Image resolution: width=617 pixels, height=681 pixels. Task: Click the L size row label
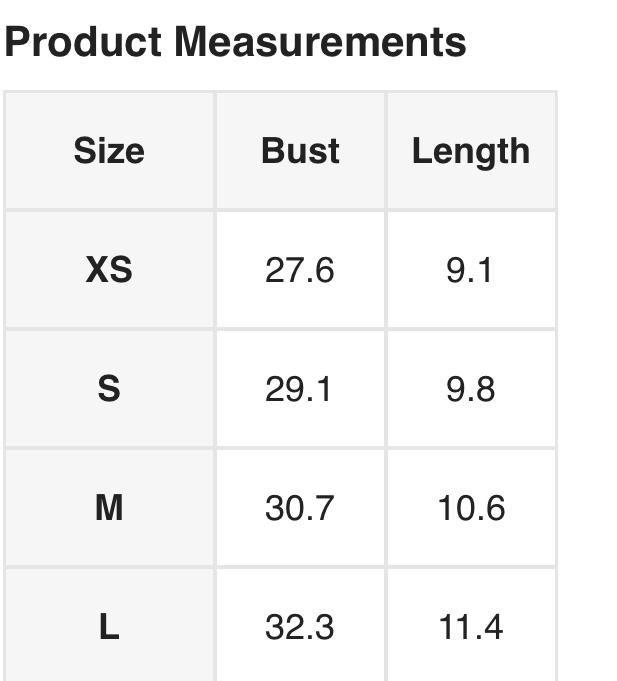(x=109, y=627)
